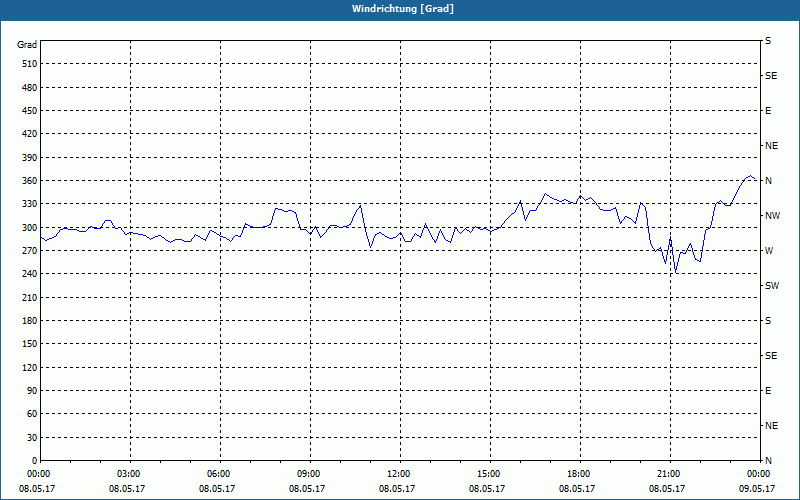This screenshot has height=500, width=800.
Task: Select the 210 y-axis value
Action: coord(30,297)
